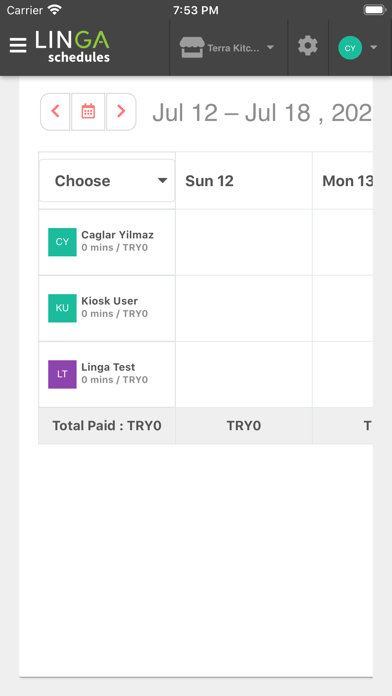Select the Kiosk User employee row
The height and width of the screenshot is (696, 392).
[107, 308]
